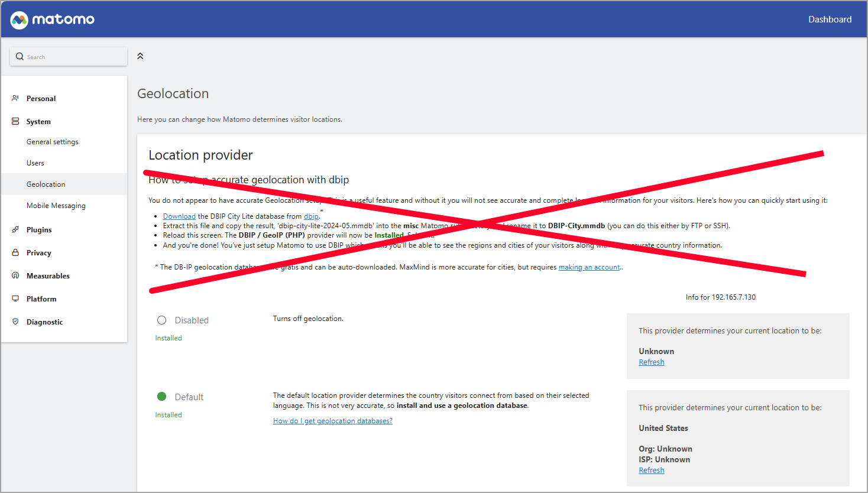This screenshot has width=868, height=493.
Task: Click the Download DBIP database link
Action: pyautogui.click(x=179, y=216)
